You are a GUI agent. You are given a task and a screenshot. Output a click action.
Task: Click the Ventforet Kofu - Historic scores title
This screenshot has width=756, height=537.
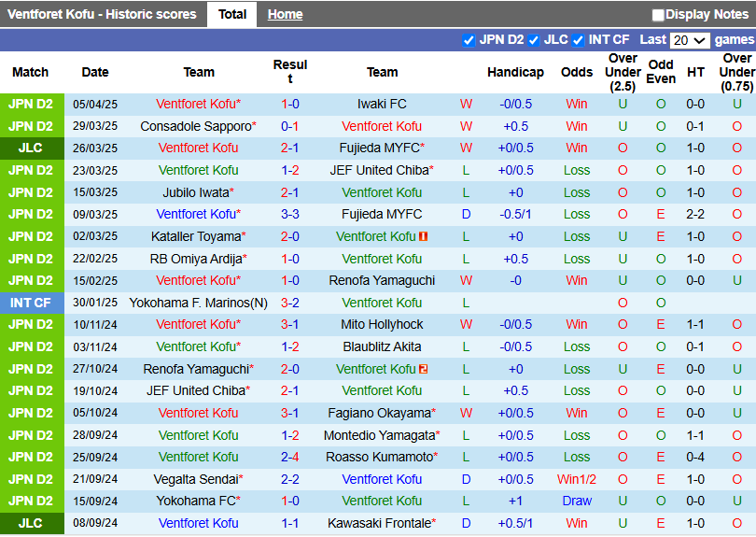pos(102,14)
